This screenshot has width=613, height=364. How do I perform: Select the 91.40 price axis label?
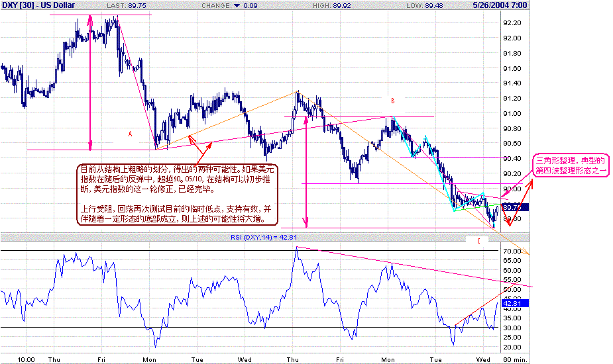pyautogui.click(x=512, y=83)
